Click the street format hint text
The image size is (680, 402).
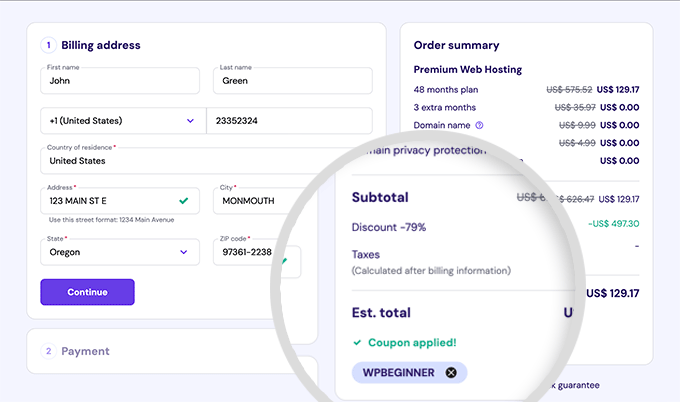click(x=111, y=220)
